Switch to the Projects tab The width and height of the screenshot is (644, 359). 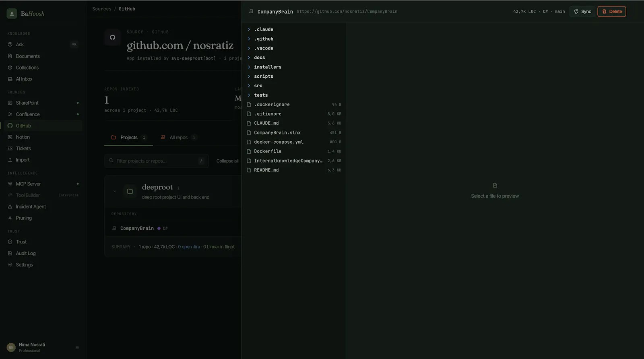pos(128,138)
